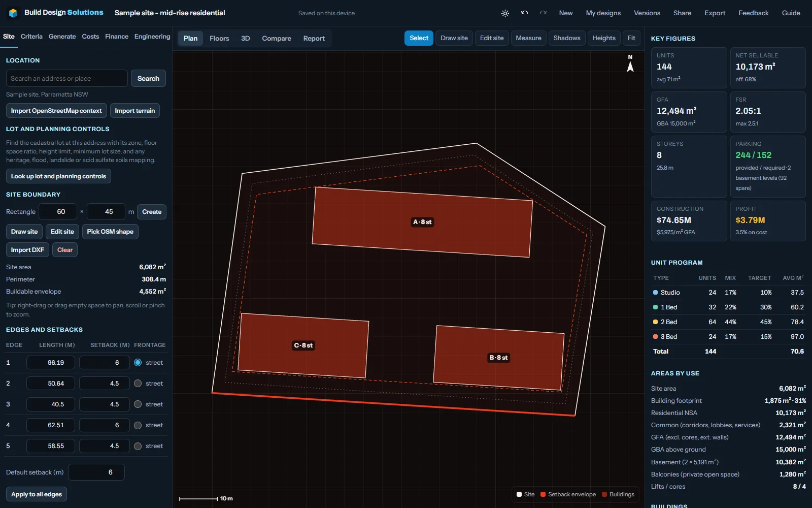Click the address search field
This screenshot has height=508, width=812.
click(x=66, y=78)
